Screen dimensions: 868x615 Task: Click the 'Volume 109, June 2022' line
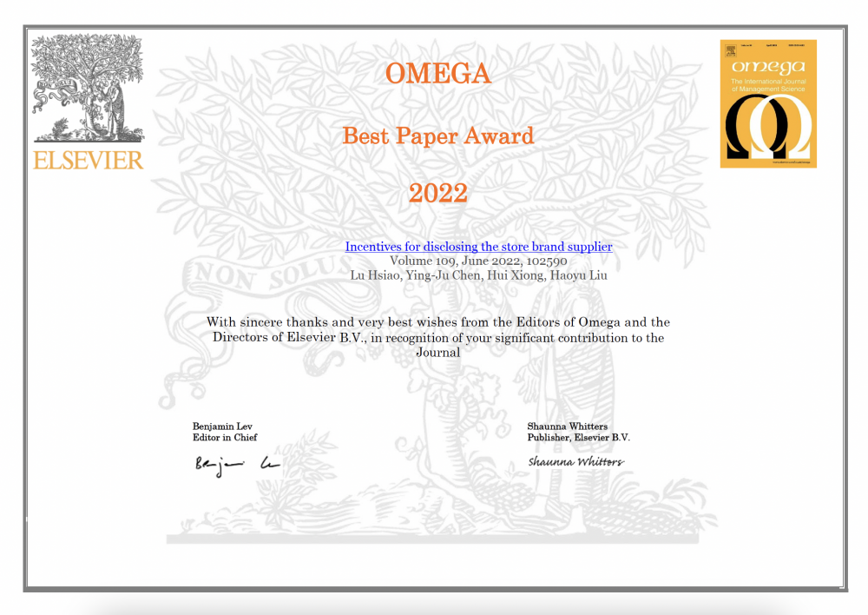tap(478, 261)
